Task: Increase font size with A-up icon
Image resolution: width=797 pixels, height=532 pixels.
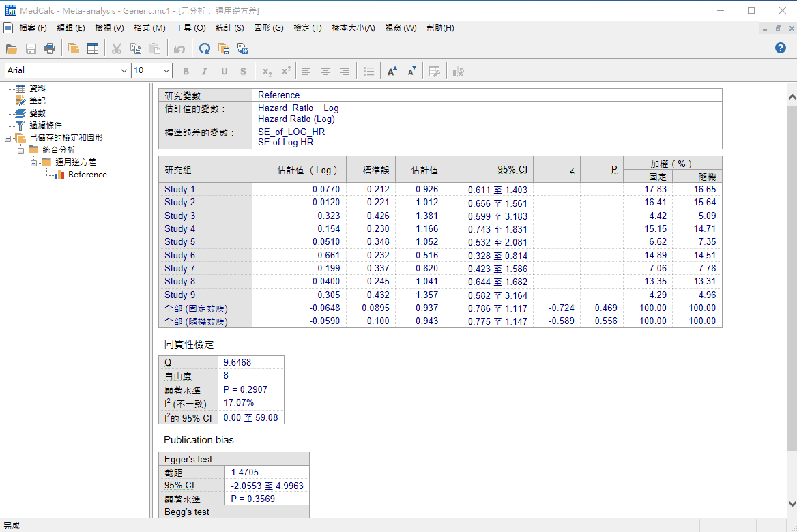Action: point(392,72)
